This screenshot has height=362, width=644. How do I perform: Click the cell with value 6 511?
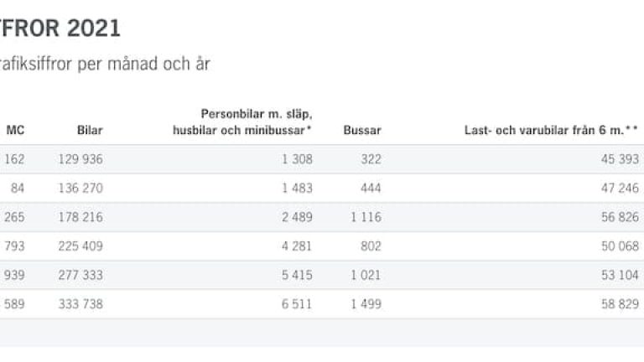[x=297, y=304]
